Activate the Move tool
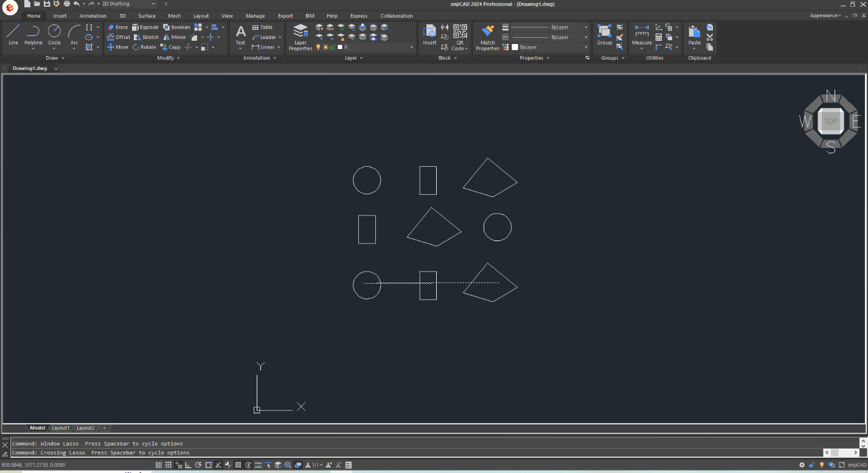The width and height of the screenshot is (868, 473). pyautogui.click(x=117, y=47)
